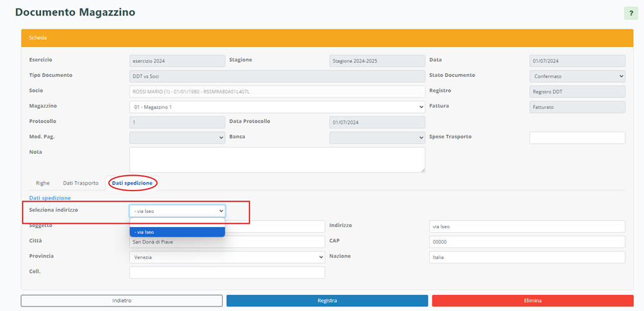Image resolution: width=644 pixels, height=311 pixels.
Task: Click the CAP field showing 00000
Action: pyautogui.click(x=527, y=242)
